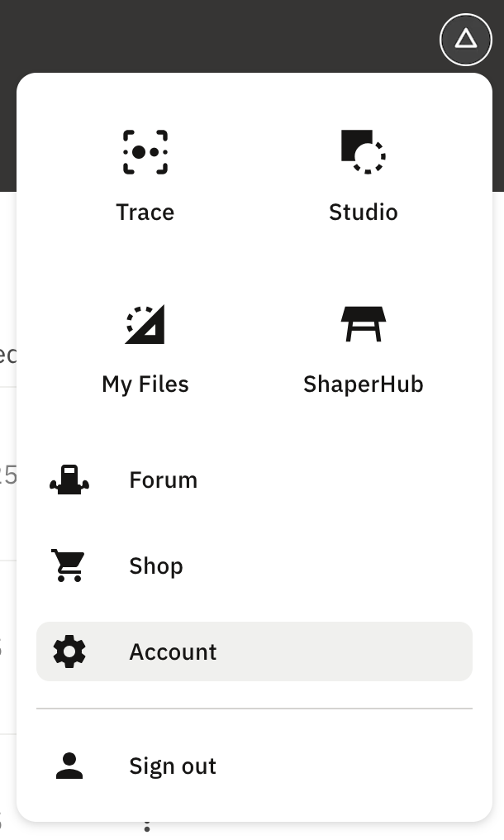Select Studio from the menu

click(x=363, y=212)
